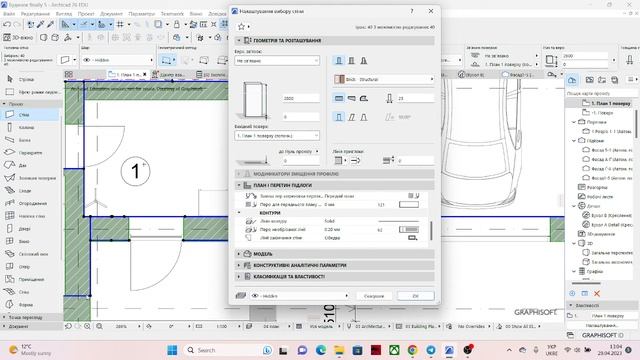
Task: Select the Стрілка arrow tool
Action: pyautogui.click(x=26, y=80)
